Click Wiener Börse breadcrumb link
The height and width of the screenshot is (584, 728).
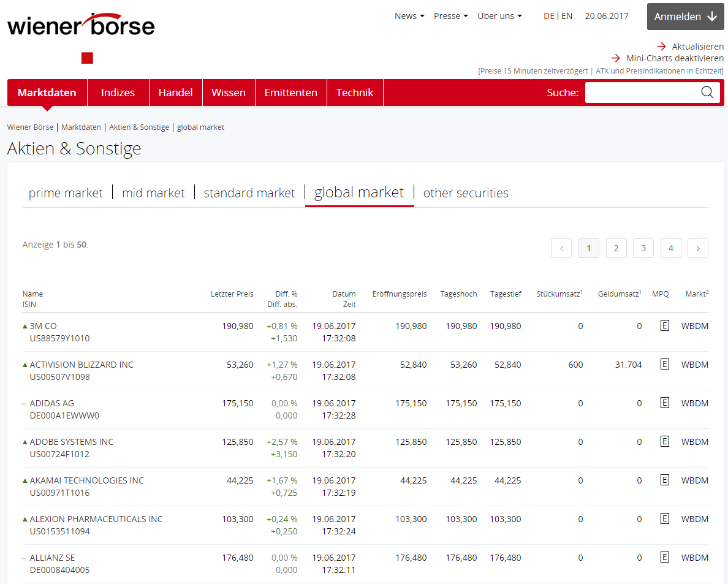[x=30, y=127]
